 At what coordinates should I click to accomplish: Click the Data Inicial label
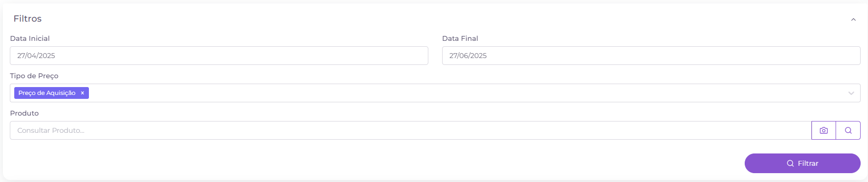30,38
